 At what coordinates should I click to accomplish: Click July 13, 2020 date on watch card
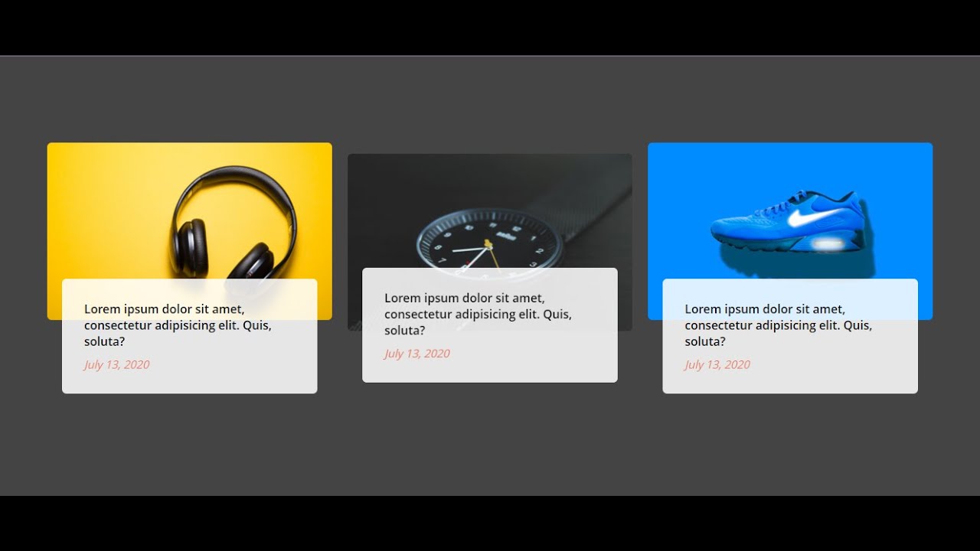(416, 354)
